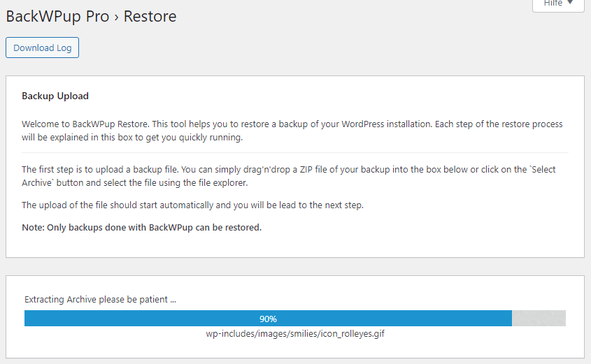
Task: Click the file path wp-includes/images/smilies/icon_rolleyes.gif
Action: click(x=295, y=333)
